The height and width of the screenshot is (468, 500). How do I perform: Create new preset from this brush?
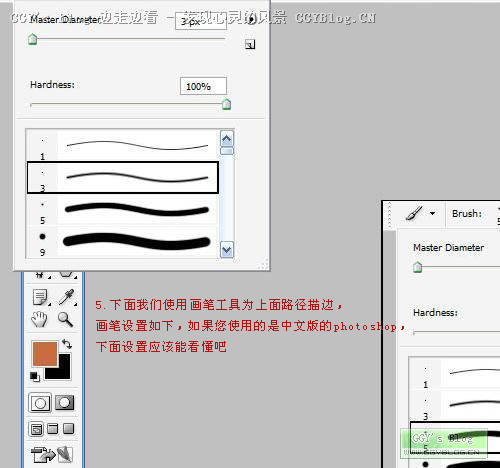pos(250,44)
